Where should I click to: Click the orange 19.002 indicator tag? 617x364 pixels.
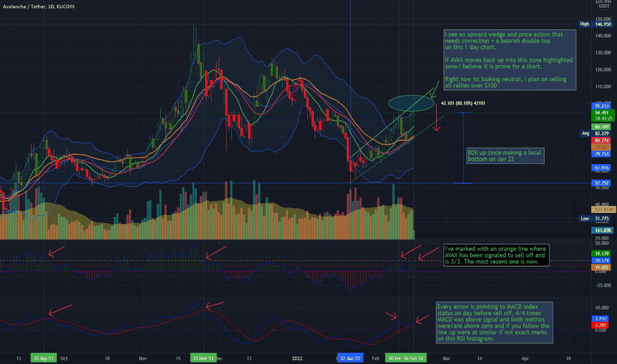click(602, 267)
